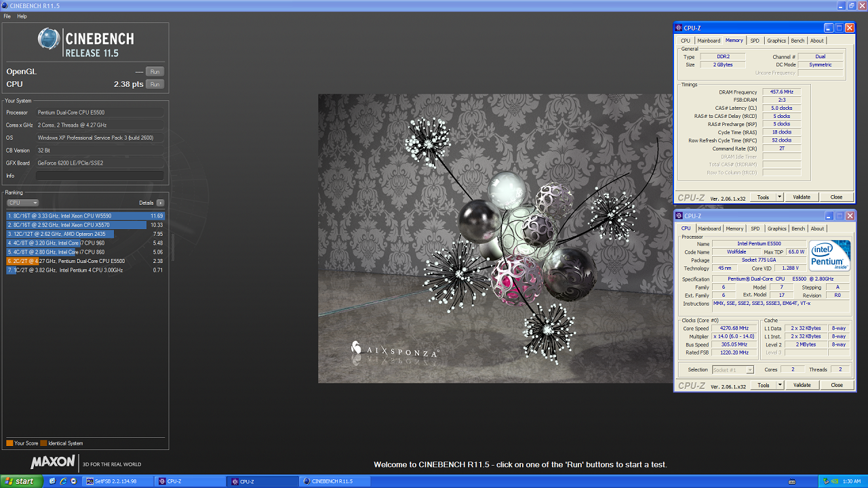Open Caches-free Mainboard tab in the CPU-Z window showing Intel Pentium E5500
Viewport: 868px width, 488px height.
709,228
